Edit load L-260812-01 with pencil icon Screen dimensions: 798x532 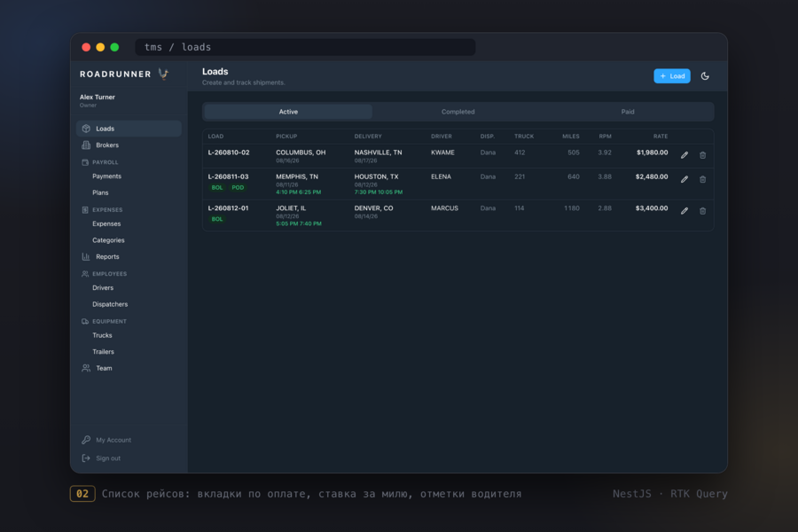coord(684,211)
